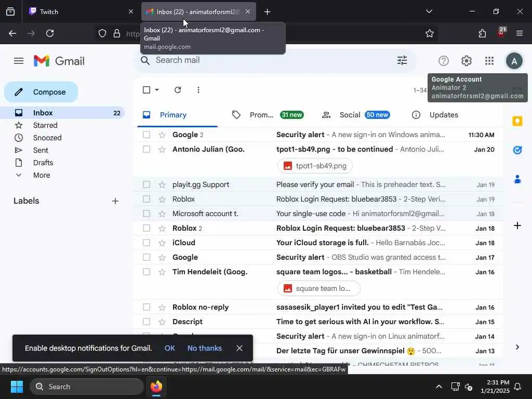Show hidden system tray icons chevron
Image resolution: width=532 pixels, height=399 pixels.
pos(438,387)
